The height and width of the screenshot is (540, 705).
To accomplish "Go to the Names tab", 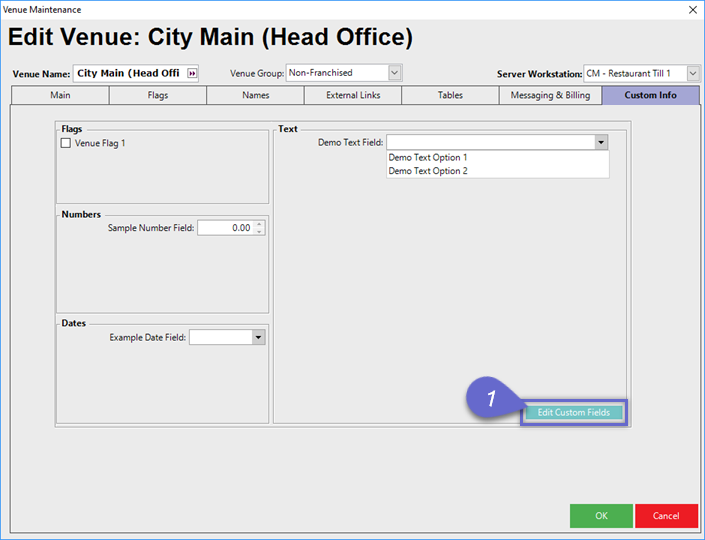I will [255, 96].
